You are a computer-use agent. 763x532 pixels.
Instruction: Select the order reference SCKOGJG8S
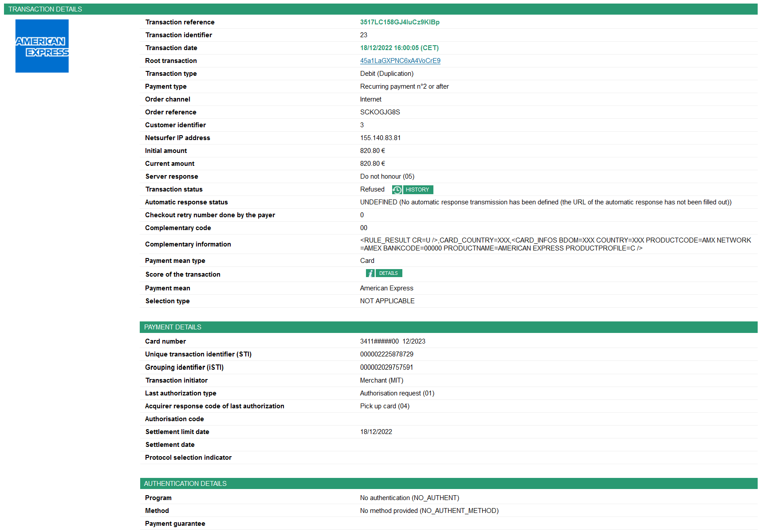380,112
